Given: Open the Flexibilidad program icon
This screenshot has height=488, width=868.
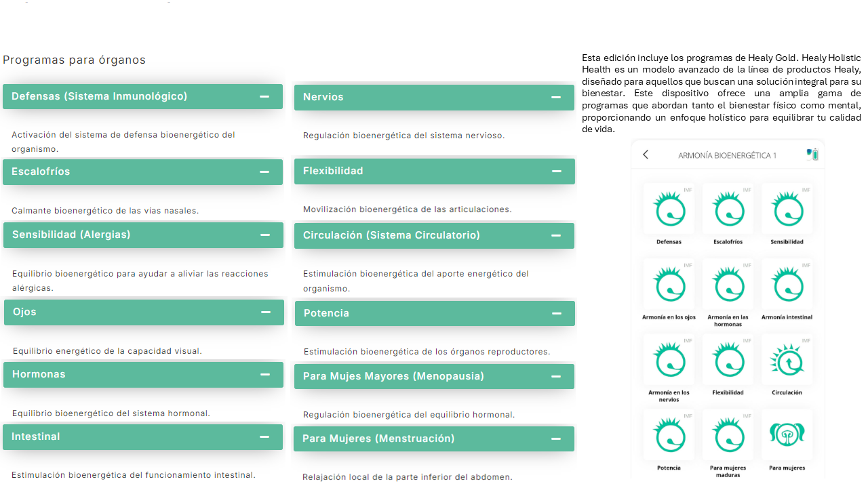Looking at the screenshot, I should click(728, 360).
